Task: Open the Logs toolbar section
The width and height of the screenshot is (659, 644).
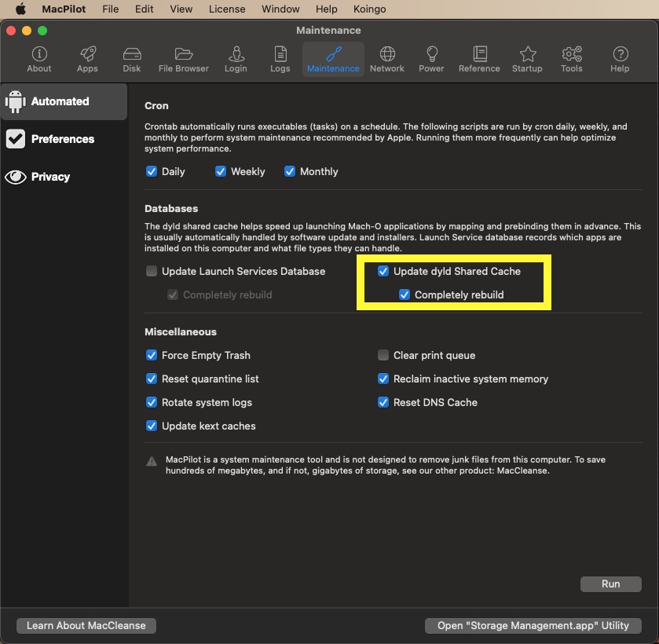Action: (x=280, y=59)
